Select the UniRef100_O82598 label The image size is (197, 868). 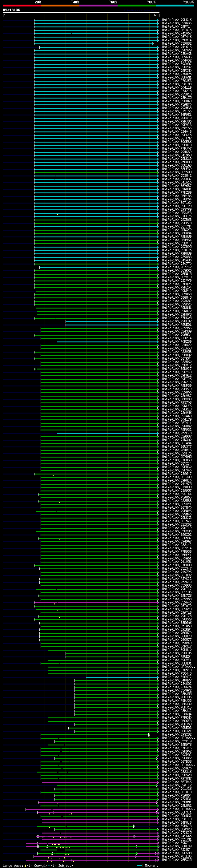click(176, 172)
